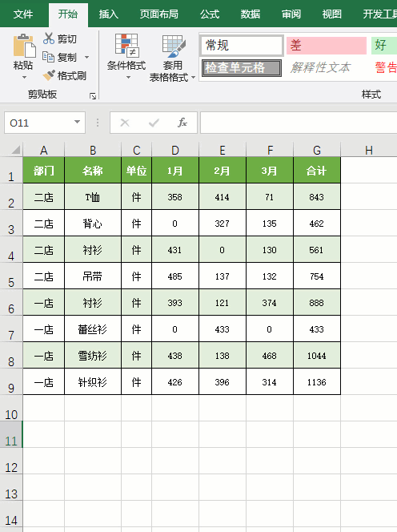Select the cell with value 485

(x=175, y=276)
